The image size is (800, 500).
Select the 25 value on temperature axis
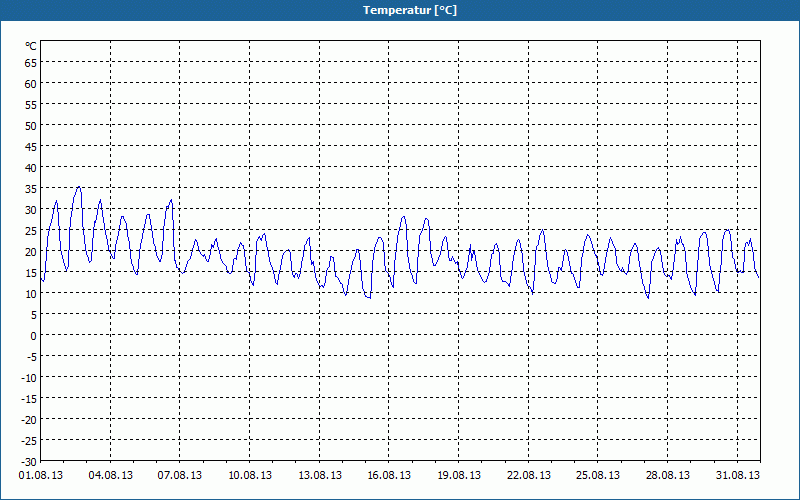pos(31,231)
